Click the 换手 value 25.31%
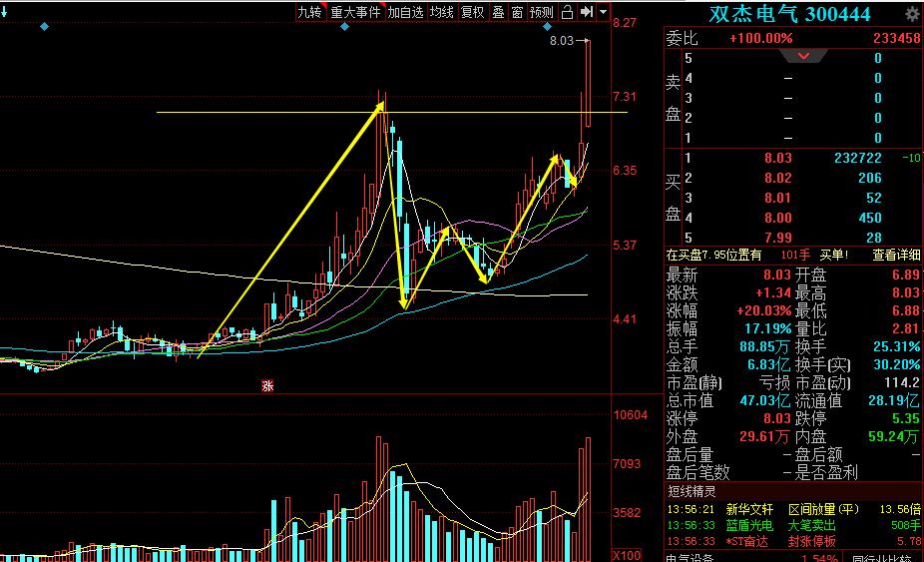 (x=896, y=346)
